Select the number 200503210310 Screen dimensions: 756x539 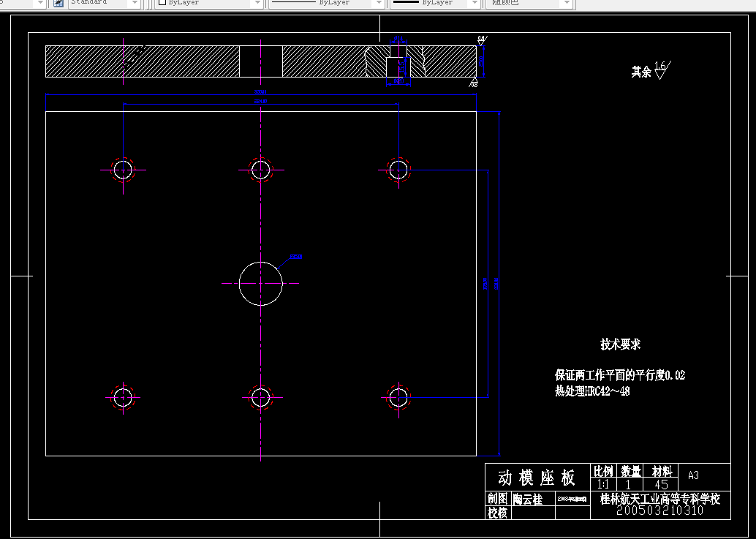coord(660,510)
